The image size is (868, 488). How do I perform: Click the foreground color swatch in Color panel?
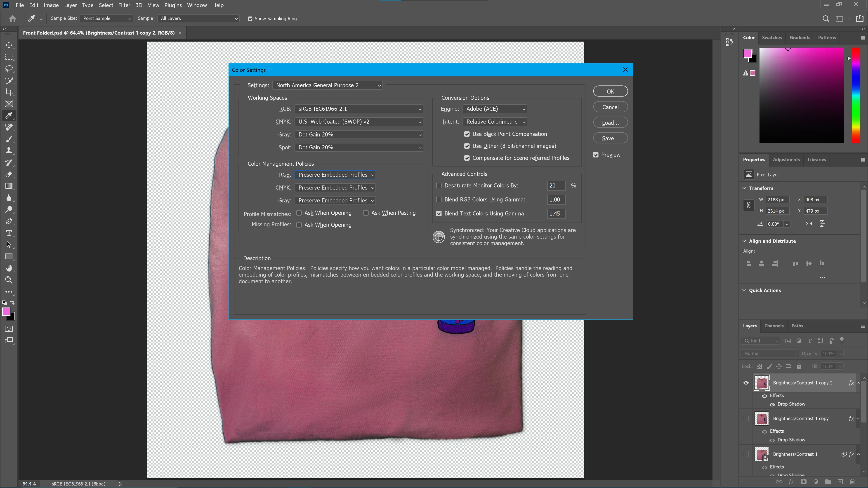[x=747, y=54]
